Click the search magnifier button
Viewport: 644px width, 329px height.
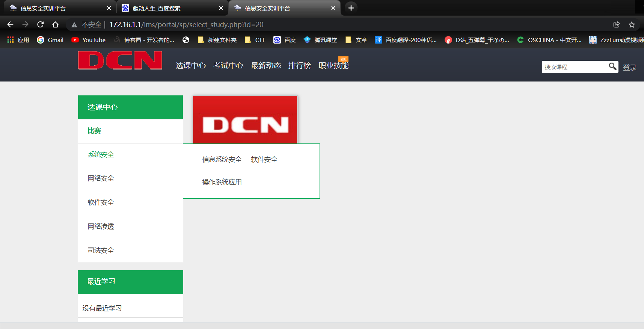pos(612,67)
